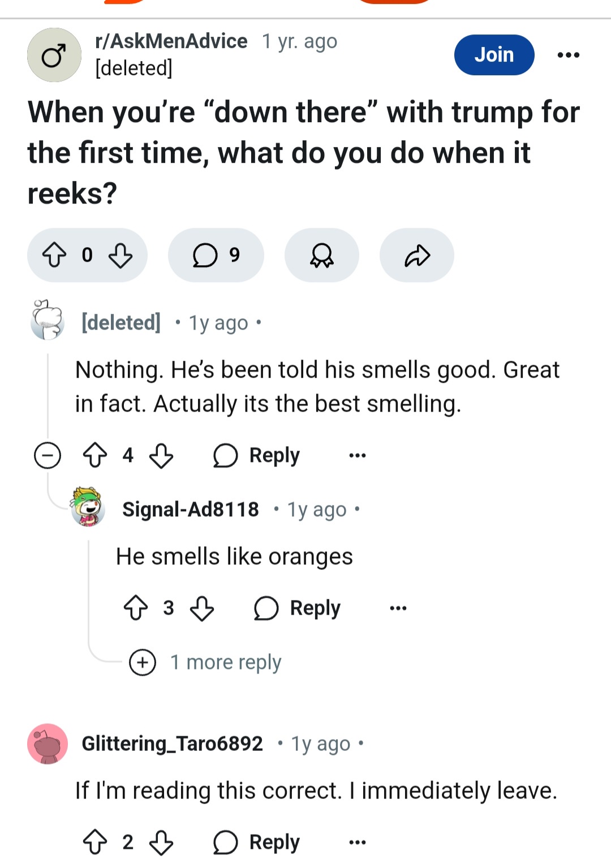The height and width of the screenshot is (868, 611).
Task: Upvote Glittering_Taro6892's comment
Action: (95, 842)
